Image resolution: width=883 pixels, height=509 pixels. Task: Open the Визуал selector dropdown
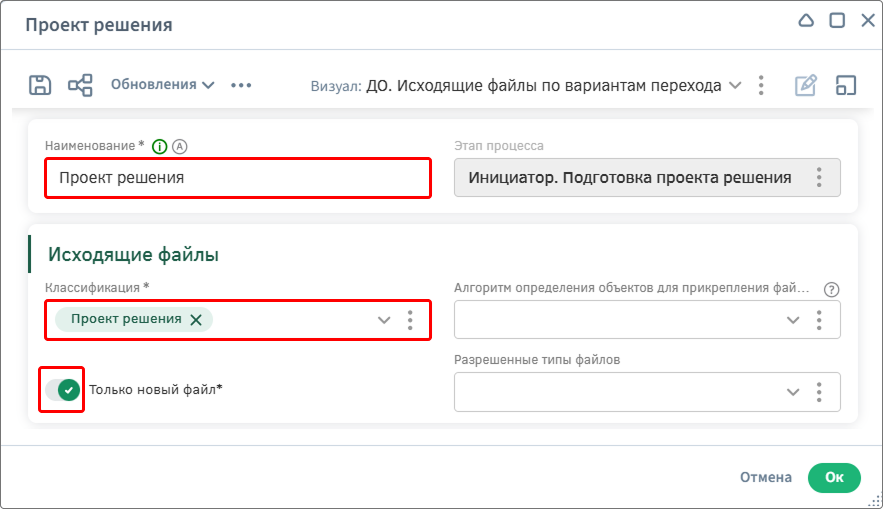(x=735, y=85)
